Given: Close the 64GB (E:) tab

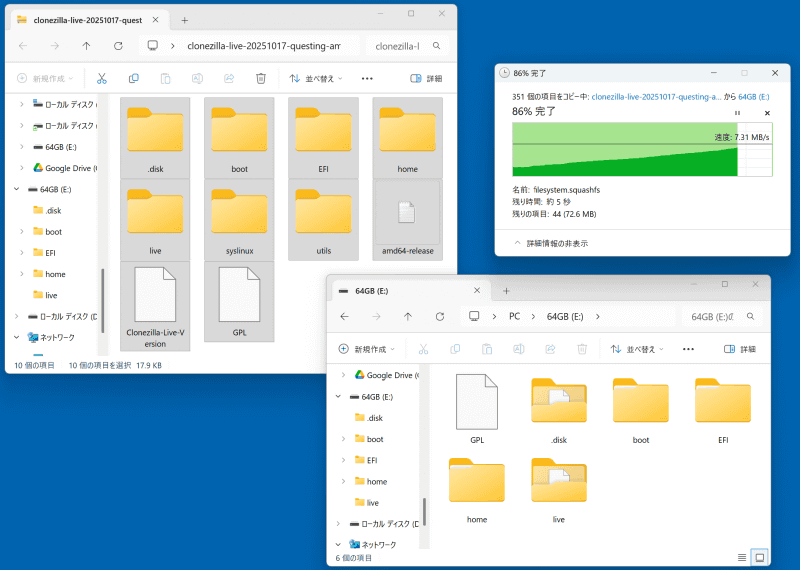Looking at the screenshot, I should [477, 290].
